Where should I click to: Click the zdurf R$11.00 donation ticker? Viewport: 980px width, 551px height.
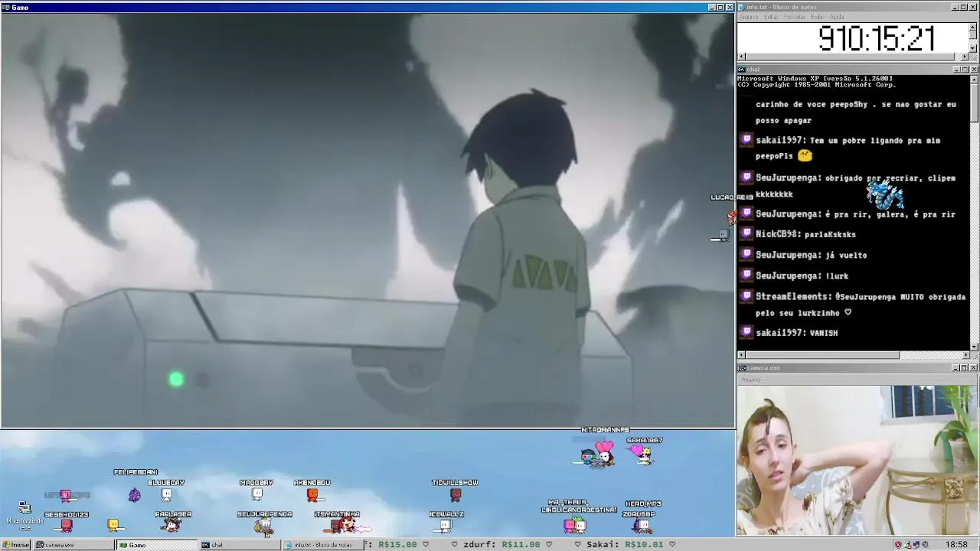click(501, 545)
